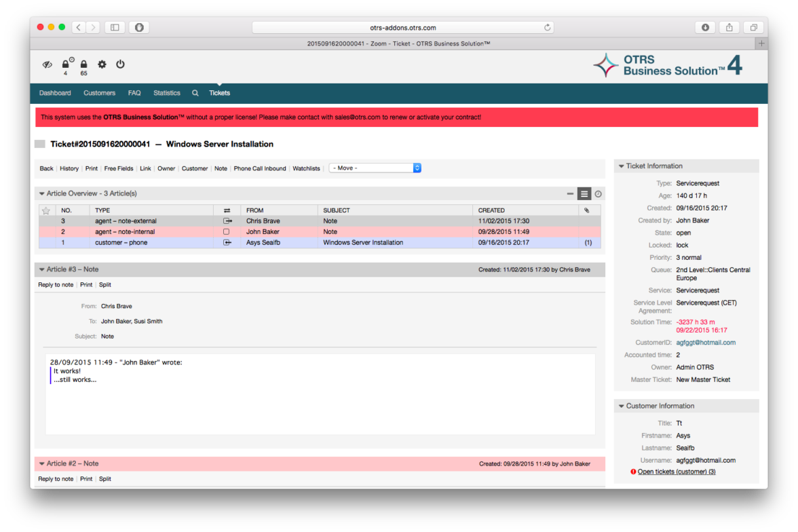Open the Dashboard menu
Image resolution: width=798 pixels, height=532 pixels.
[55, 93]
